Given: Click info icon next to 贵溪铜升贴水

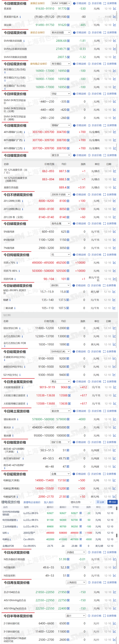Looking at the screenshot, I should pyautogui.click(x=20, y=17).
